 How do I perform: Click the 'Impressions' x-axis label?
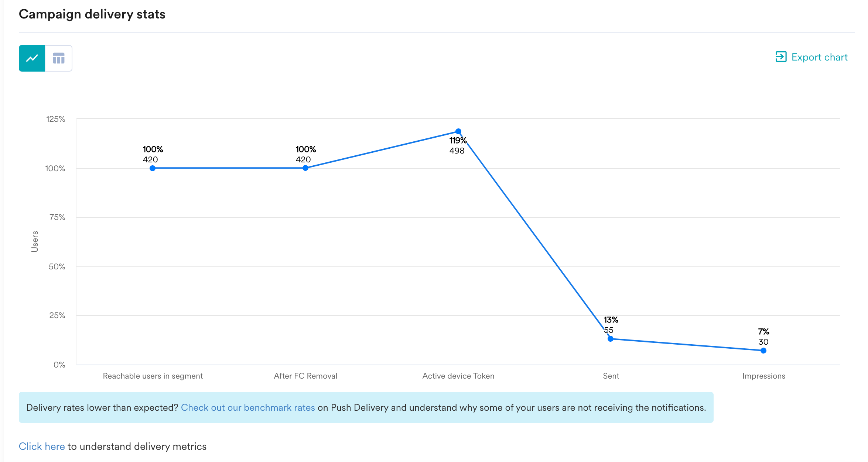[763, 376]
